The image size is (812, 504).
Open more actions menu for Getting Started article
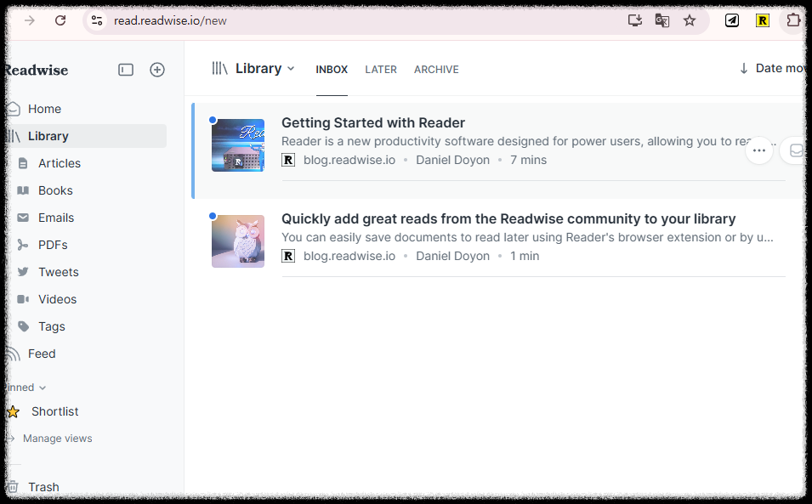click(759, 150)
